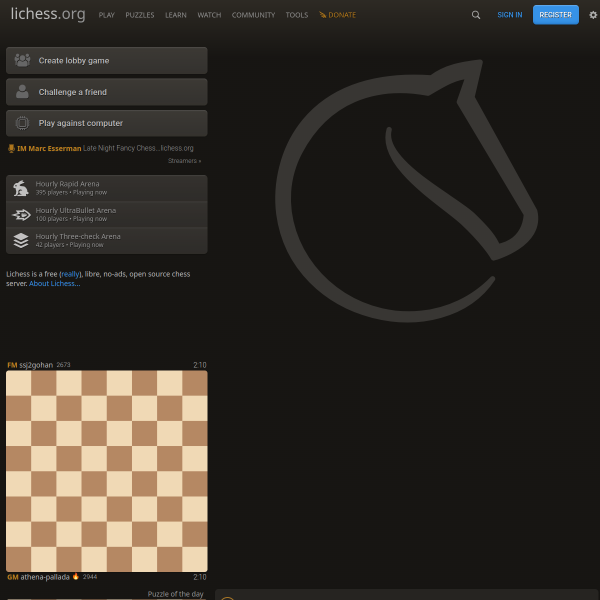Open the WATCH menu

click(x=209, y=15)
